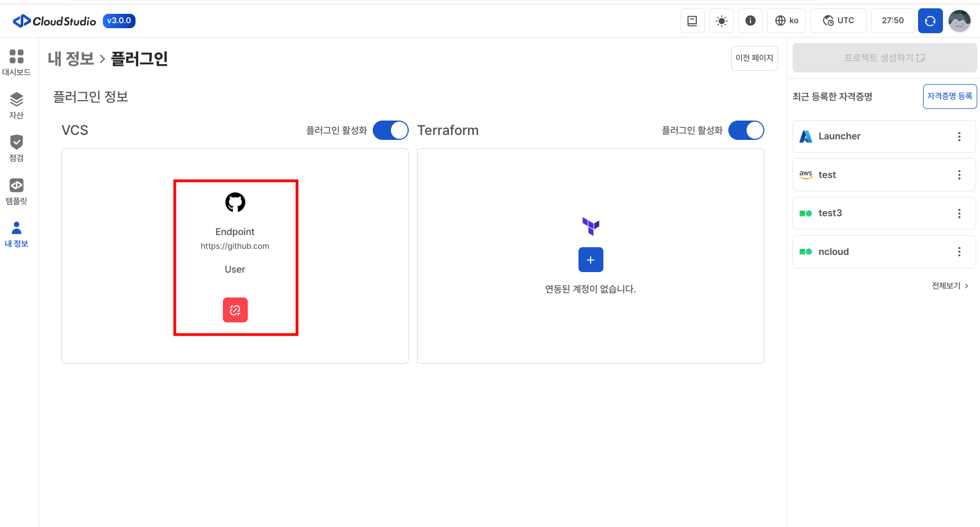The image size is (980, 527).
Task: Open the documentation book icon
Action: pyautogui.click(x=692, y=21)
